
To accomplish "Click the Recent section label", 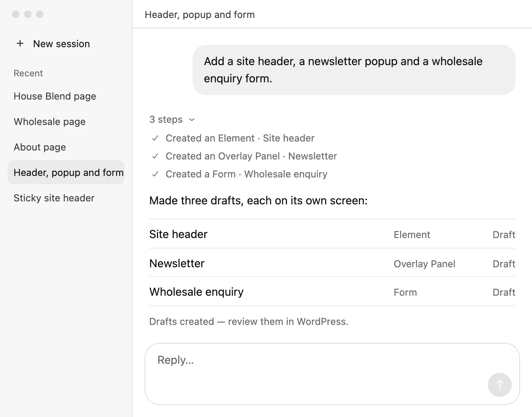I will coord(28,73).
